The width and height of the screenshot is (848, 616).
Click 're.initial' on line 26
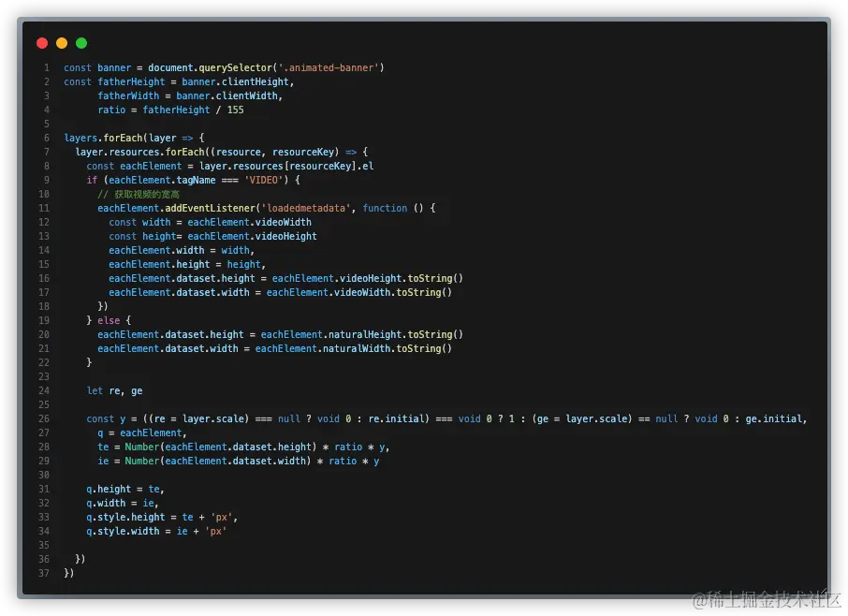tap(396, 418)
